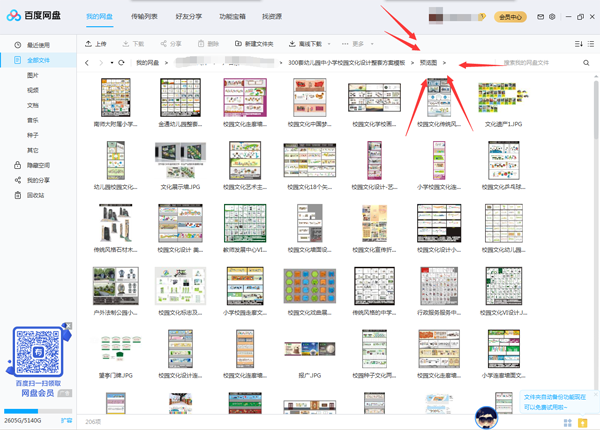The height and width of the screenshot is (430, 600).
Task: Select the 户外法制公园小 thumbnail
Action: click(116, 286)
